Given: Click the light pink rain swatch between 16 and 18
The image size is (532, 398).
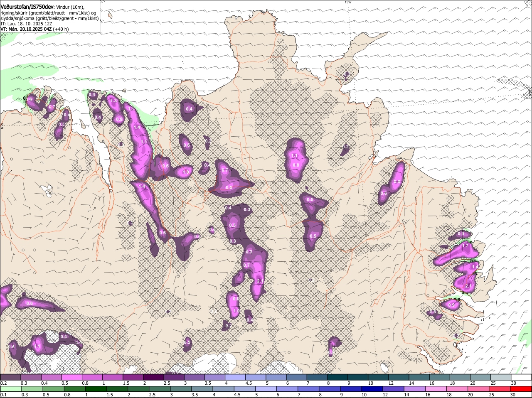Looking at the screenshot, I should 436,389.
